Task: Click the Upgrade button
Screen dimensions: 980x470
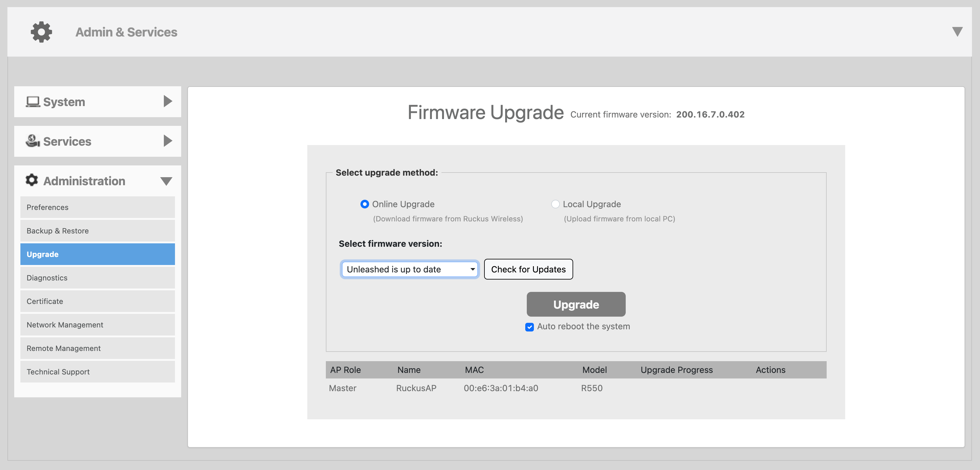Action: click(x=576, y=304)
